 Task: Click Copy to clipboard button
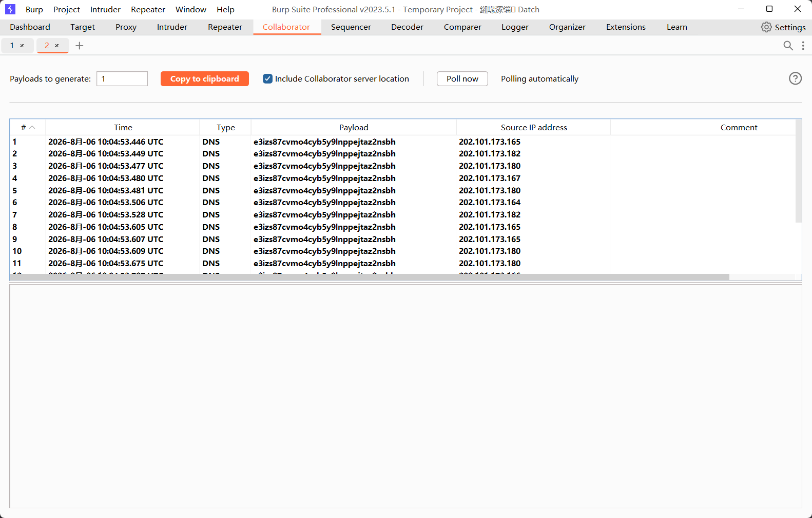click(x=204, y=78)
